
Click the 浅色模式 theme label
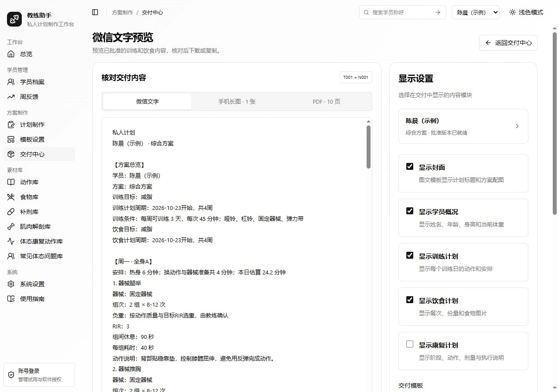pos(531,12)
